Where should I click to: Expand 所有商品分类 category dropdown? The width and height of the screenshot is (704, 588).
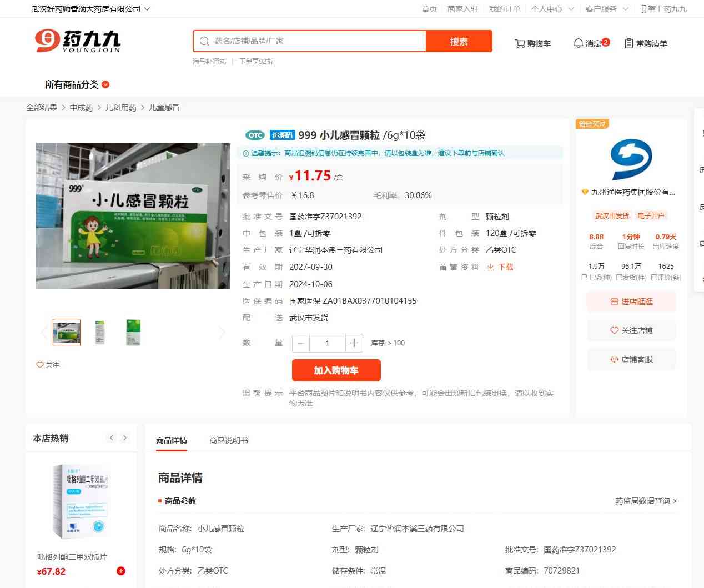click(77, 84)
